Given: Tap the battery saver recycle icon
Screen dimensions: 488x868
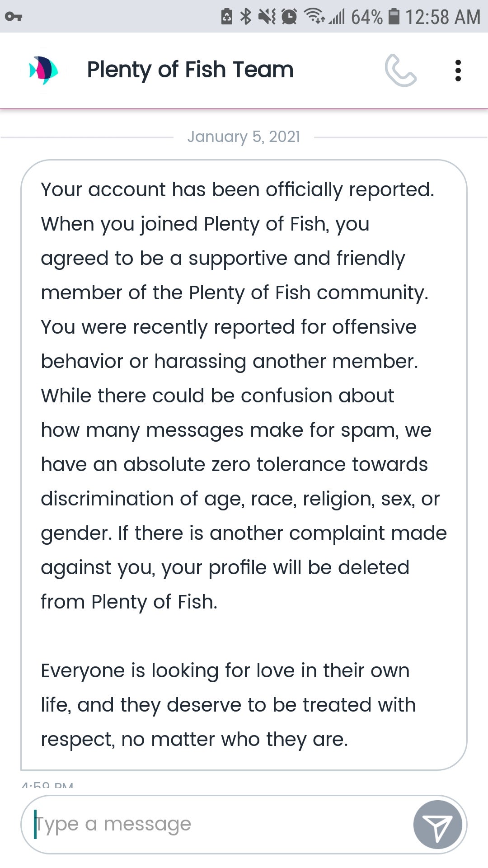Looking at the screenshot, I should tap(226, 17).
